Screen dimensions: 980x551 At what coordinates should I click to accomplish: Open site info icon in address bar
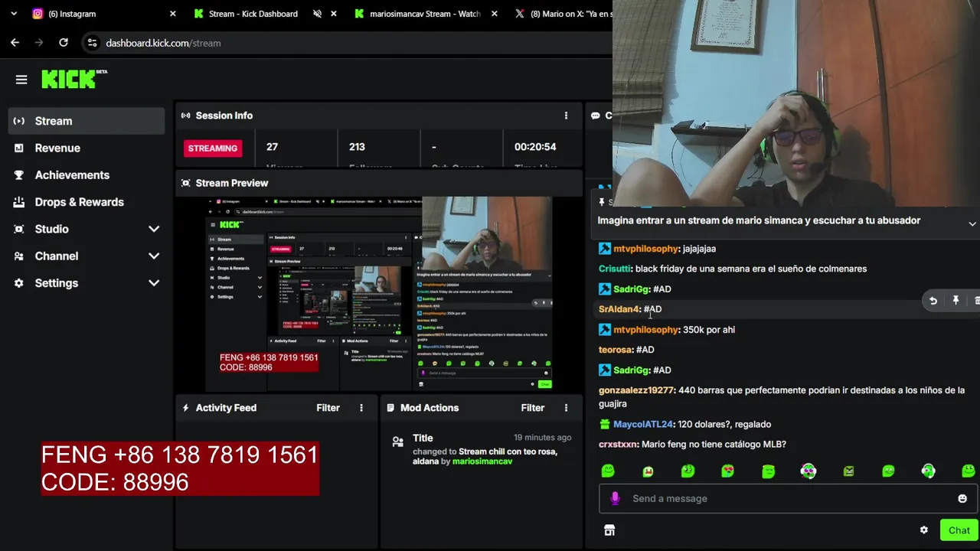click(x=92, y=43)
